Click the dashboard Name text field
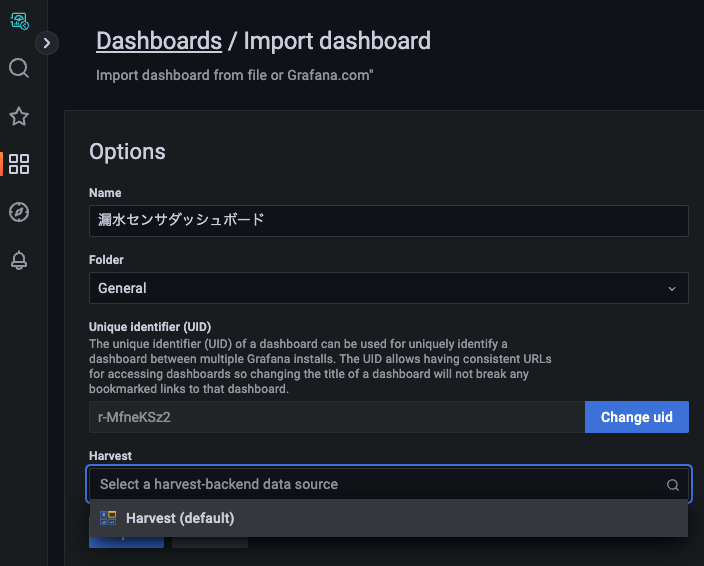The image size is (704, 566). 388,221
